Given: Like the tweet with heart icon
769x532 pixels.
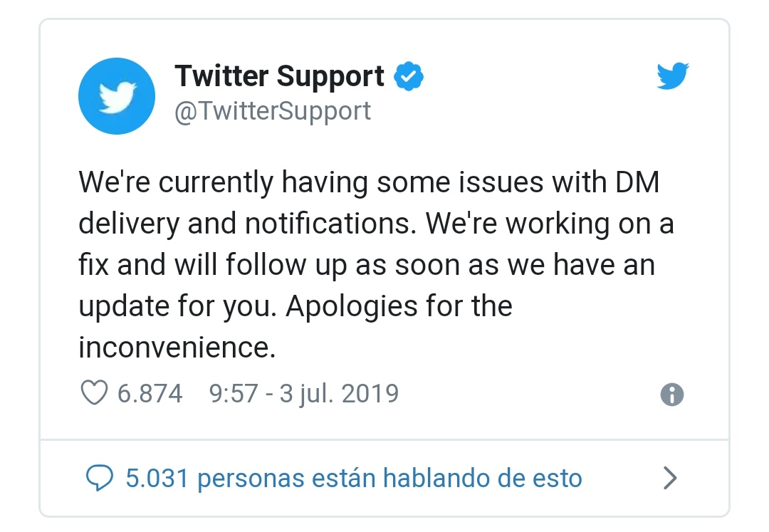Looking at the screenshot, I should [x=94, y=392].
